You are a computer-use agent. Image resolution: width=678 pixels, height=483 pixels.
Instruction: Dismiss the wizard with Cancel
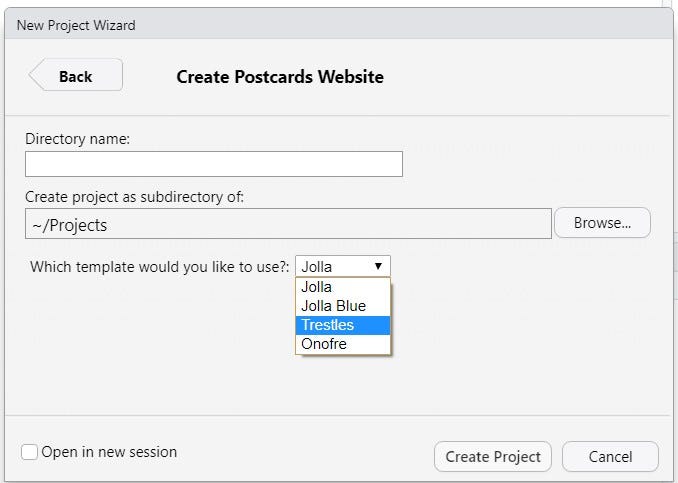click(x=610, y=456)
